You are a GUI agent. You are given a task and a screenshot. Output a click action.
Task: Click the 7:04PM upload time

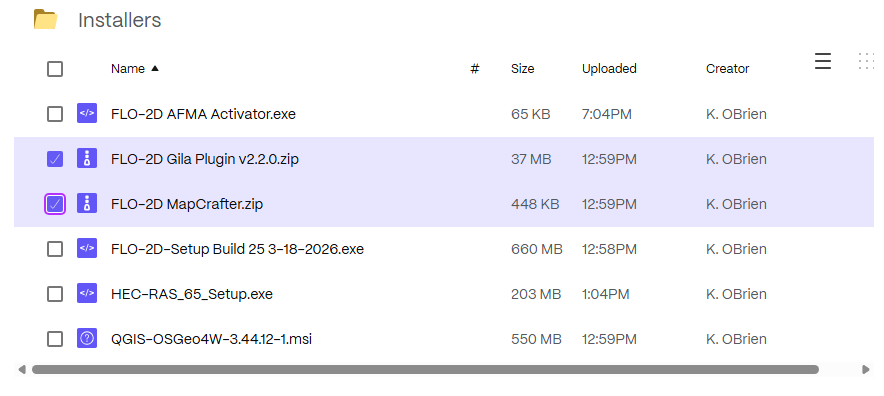coord(607,114)
